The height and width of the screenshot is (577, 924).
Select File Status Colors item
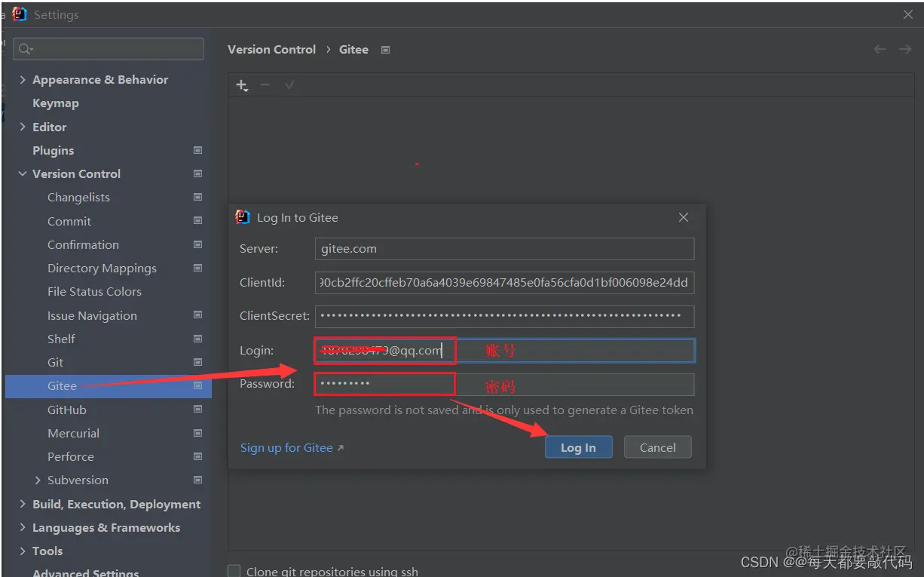coord(94,291)
